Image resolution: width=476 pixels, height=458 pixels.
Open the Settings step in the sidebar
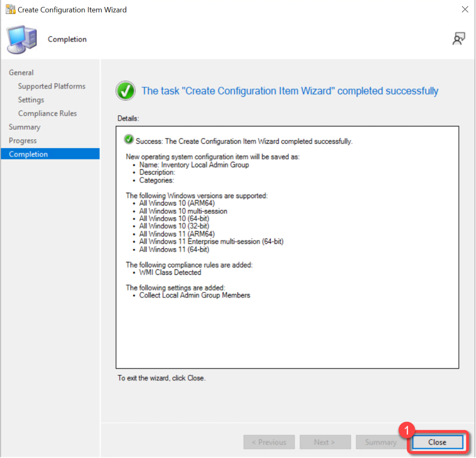click(x=31, y=100)
